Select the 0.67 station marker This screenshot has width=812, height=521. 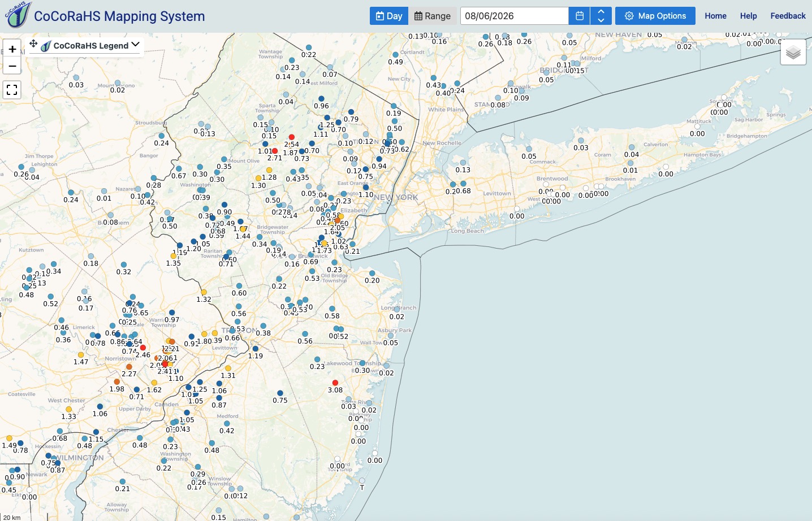(x=179, y=168)
